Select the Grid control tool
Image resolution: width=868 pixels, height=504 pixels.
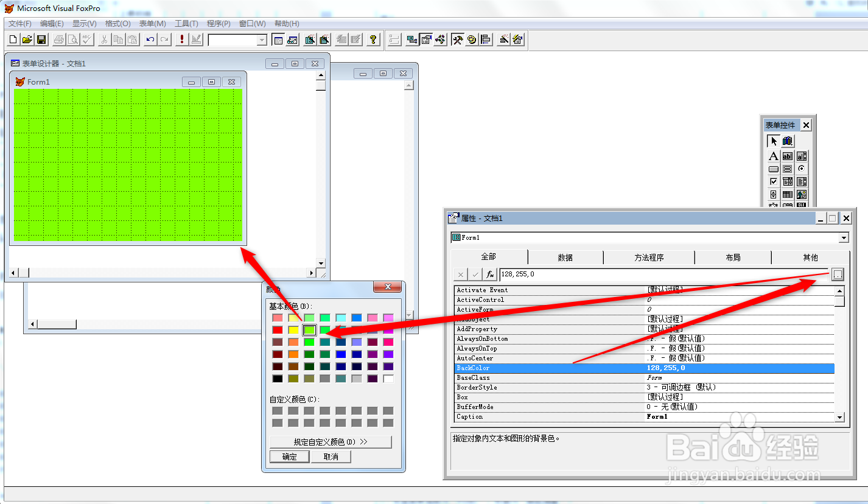(788, 194)
